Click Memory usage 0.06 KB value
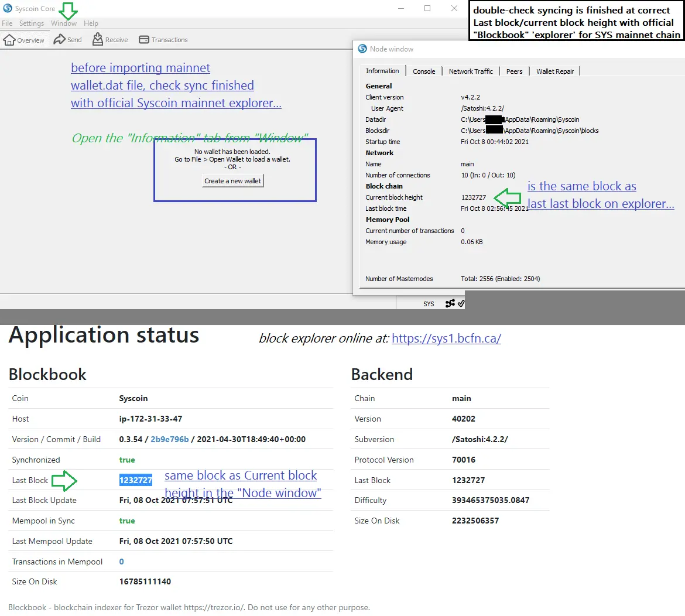685x616 pixels. [472, 242]
